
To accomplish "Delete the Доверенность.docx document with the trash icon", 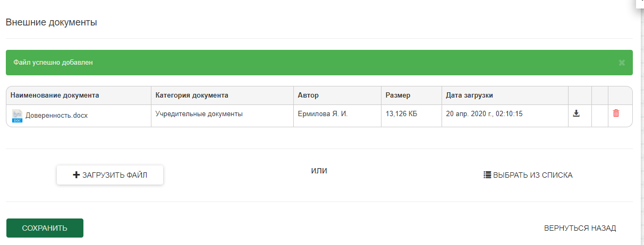I will pyautogui.click(x=616, y=113).
